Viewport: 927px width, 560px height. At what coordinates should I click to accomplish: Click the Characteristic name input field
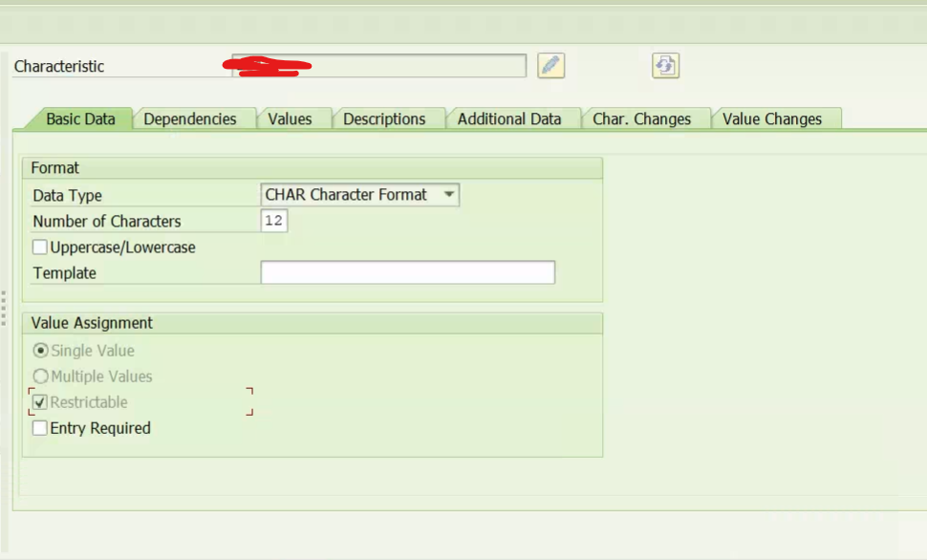[378, 66]
